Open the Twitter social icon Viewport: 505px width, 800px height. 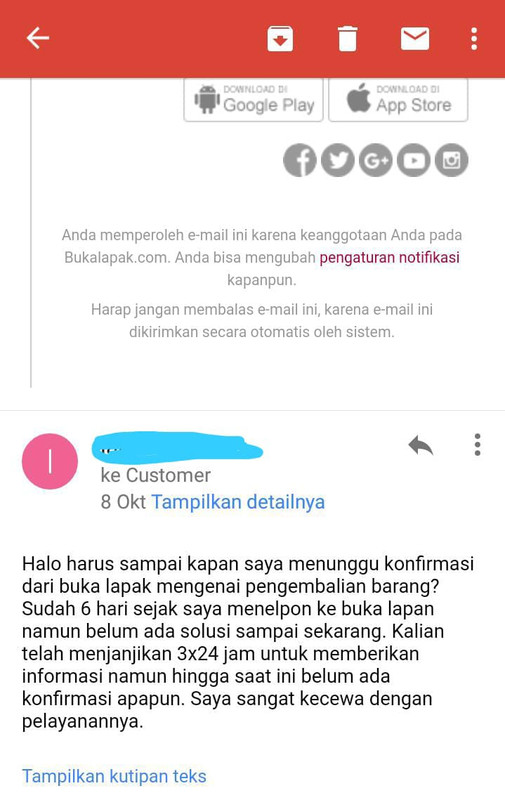coord(338,160)
